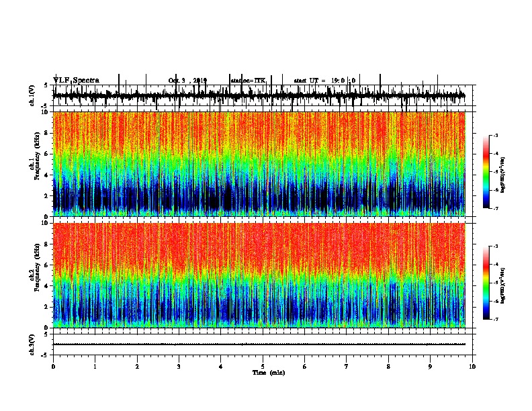Select the "station=ITK" label
Screen dimensions: 532x411
(x=248, y=81)
